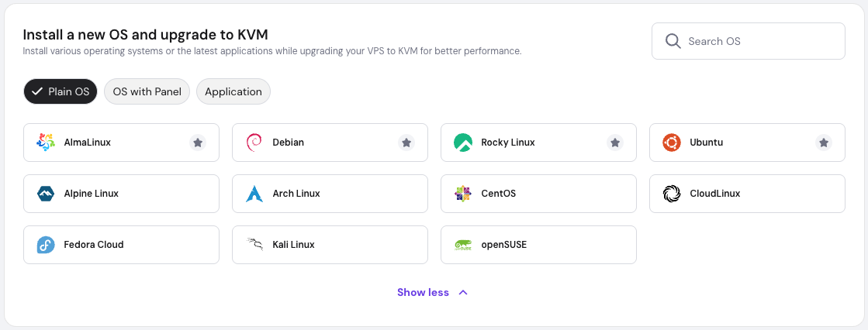Click the Alpine Linux logo icon

click(x=46, y=194)
